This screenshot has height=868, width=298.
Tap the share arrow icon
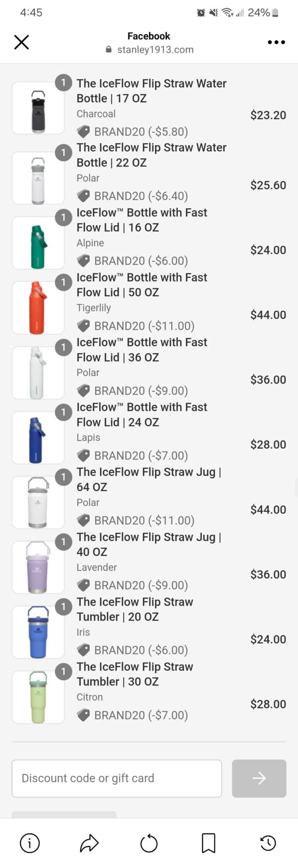(x=89, y=843)
